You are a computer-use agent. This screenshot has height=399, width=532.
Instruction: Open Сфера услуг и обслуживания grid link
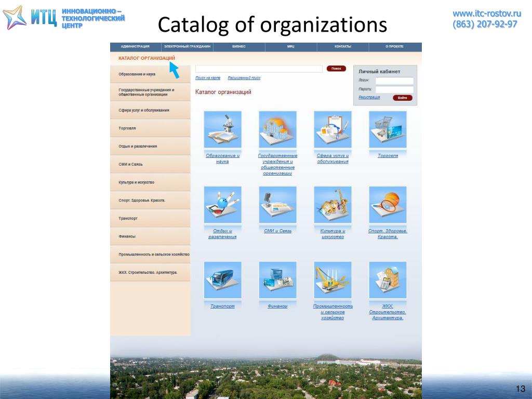333,158
